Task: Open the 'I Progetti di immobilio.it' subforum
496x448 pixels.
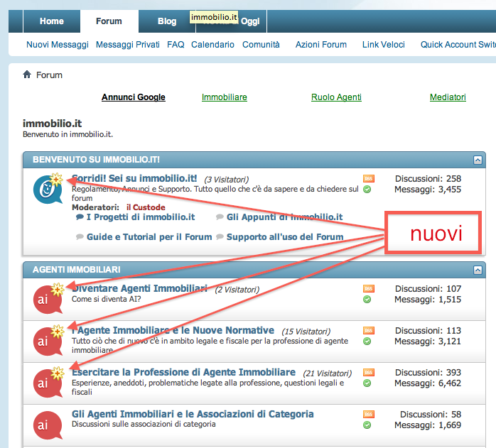Action: (140, 217)
